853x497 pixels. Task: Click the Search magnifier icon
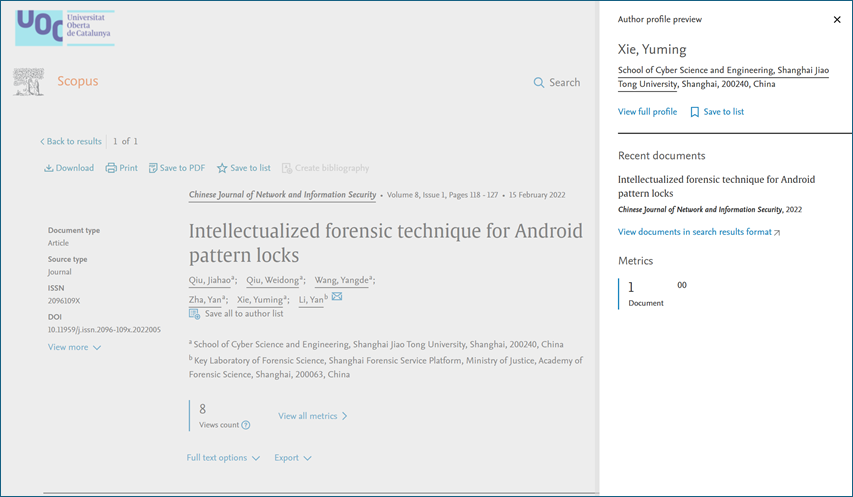[539, 83]
